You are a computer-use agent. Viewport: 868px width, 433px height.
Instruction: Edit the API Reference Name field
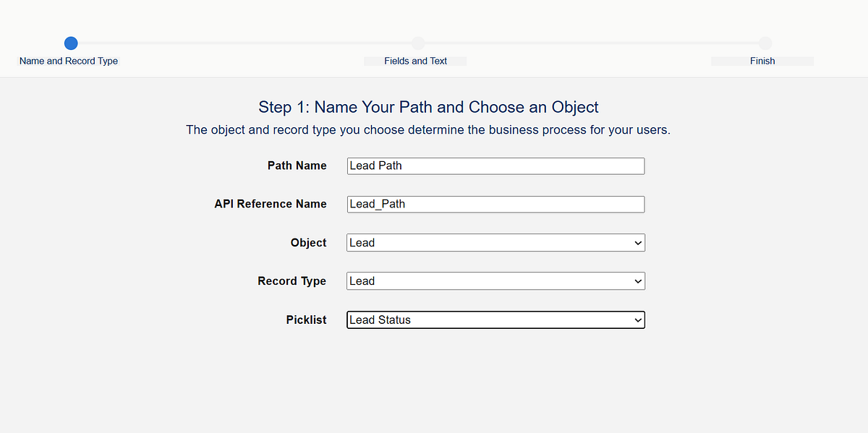[x=495, y=205]
